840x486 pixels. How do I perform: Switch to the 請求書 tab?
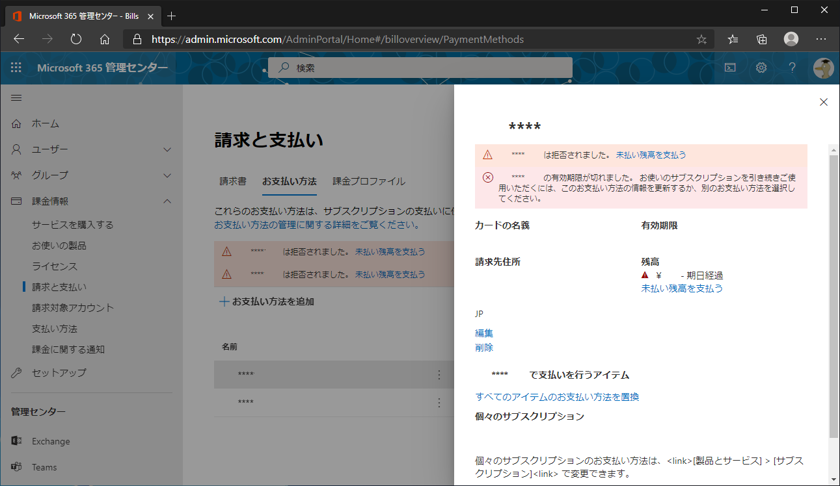point(233,182)
